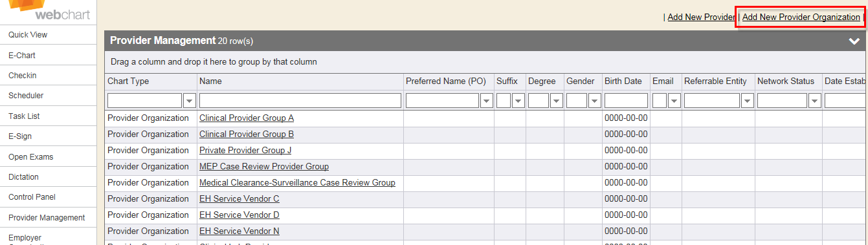Open the Email filter dropdown arrow

674,100
